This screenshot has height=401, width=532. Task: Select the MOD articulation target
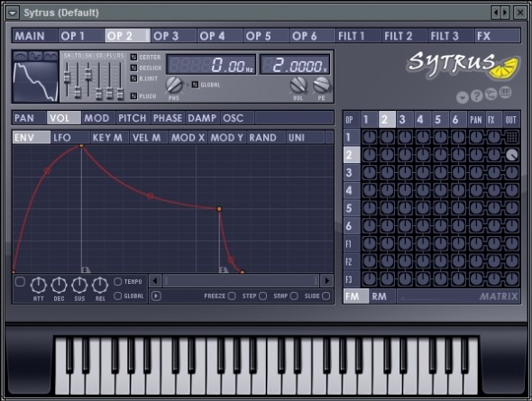(x=98, y=118)
